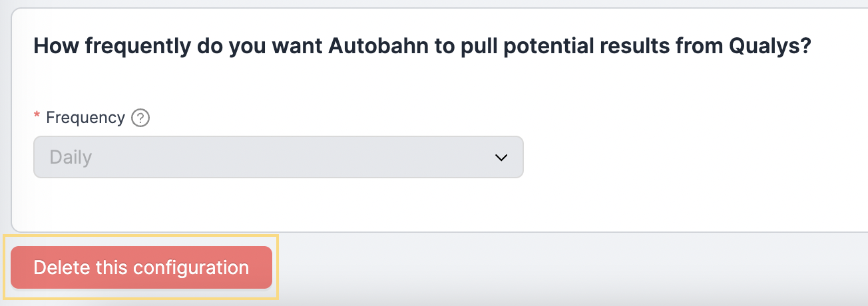Viewport: 868px width, 306px height.
Task: Click blank card area right of Frequency dropdown
Action: [x=692, y=157]
